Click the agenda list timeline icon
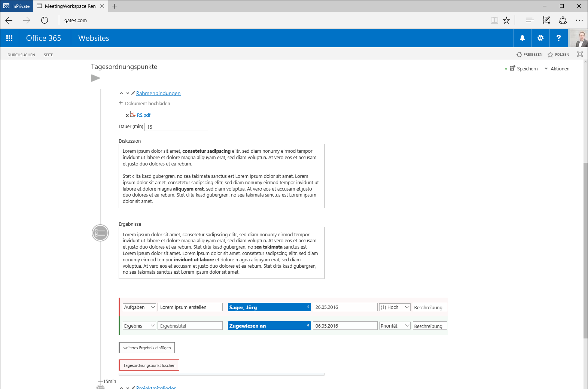Screen dimensions: 588x389 (x=100, y=233)
